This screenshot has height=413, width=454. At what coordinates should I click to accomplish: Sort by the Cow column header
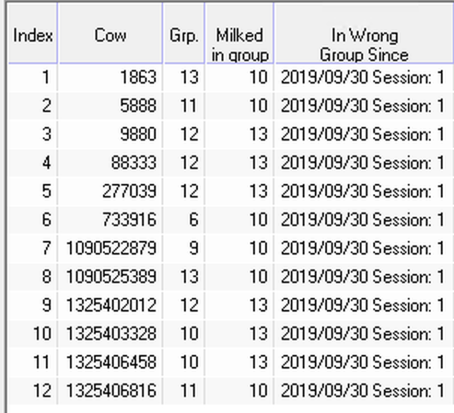click(x=110, y=33)
